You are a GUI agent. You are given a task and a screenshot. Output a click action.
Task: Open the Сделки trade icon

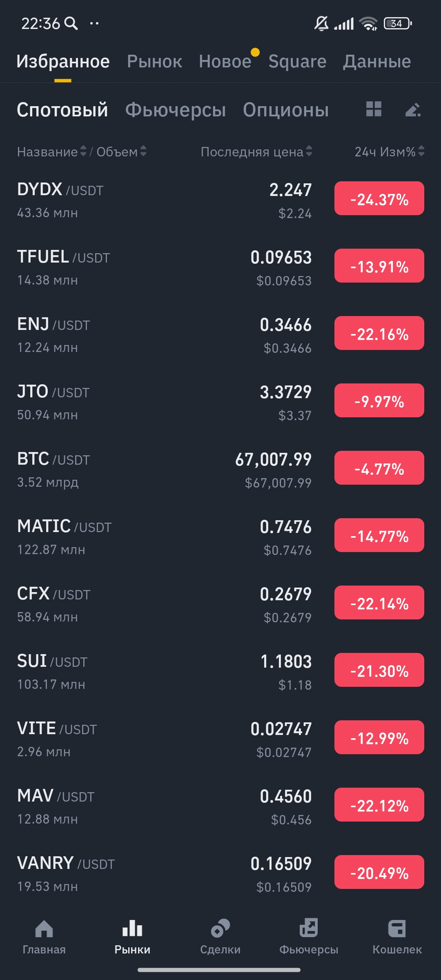(x=220, y=928)
